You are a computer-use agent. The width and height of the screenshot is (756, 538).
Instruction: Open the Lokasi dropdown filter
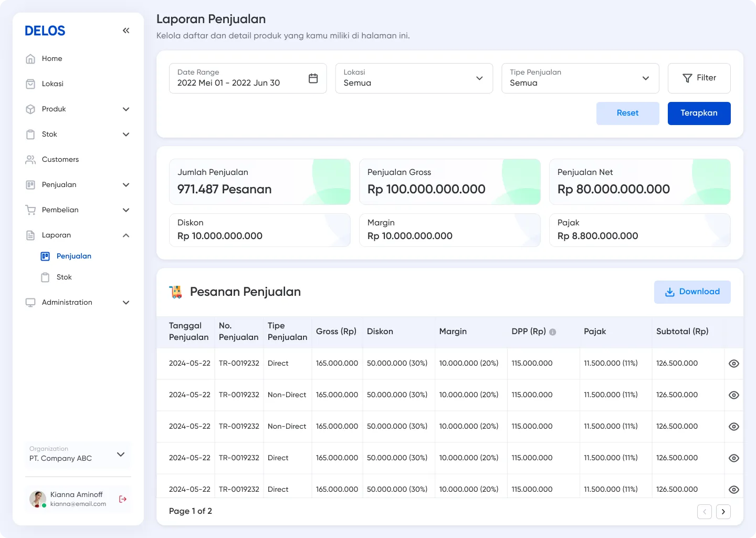tap(414, 78)
